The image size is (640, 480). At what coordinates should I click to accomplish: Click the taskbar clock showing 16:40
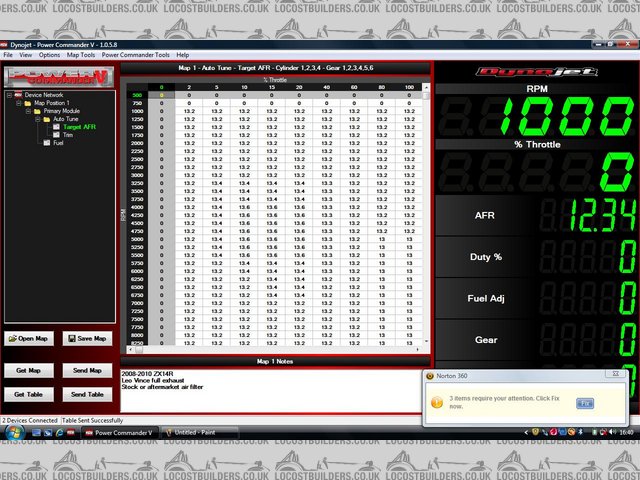627,432
